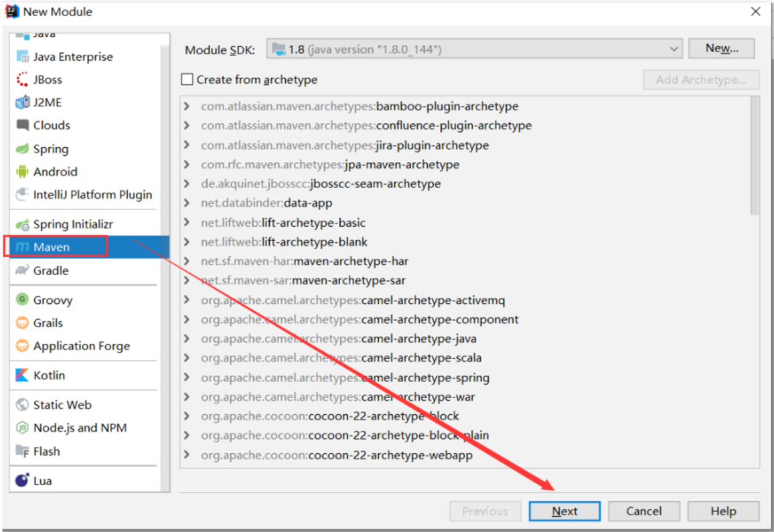774x532 pixels.
Task: Expand jira-plugin-archetype entry
Action: 187,145
